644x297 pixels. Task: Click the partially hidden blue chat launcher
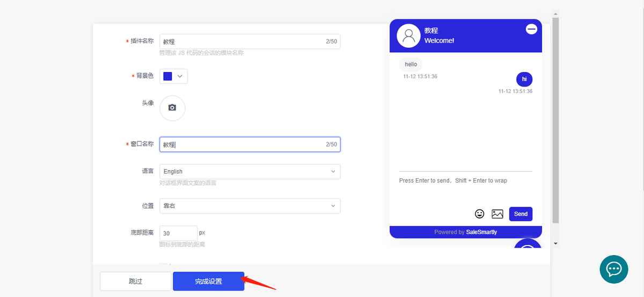pos(528,243)
